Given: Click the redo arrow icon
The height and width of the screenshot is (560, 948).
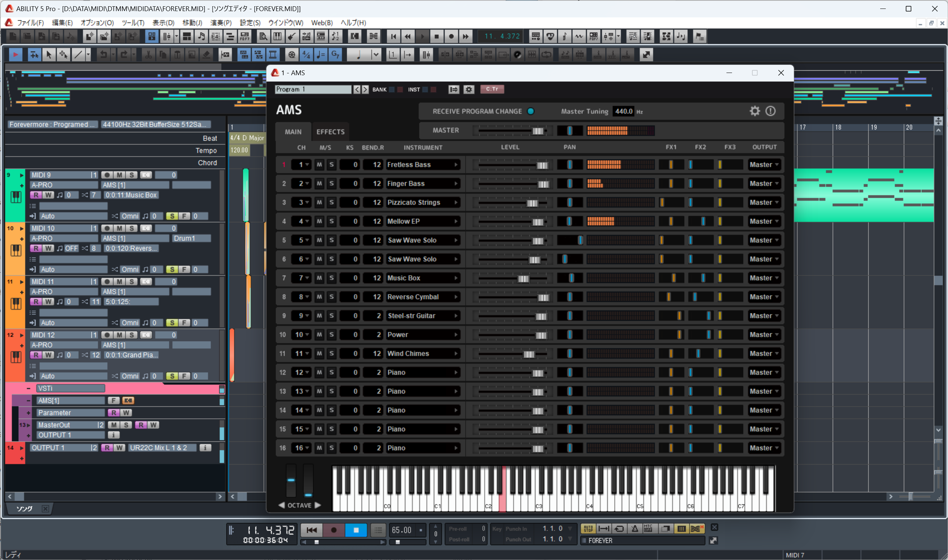Looking at the screenshot, I should tap(124, 55).
